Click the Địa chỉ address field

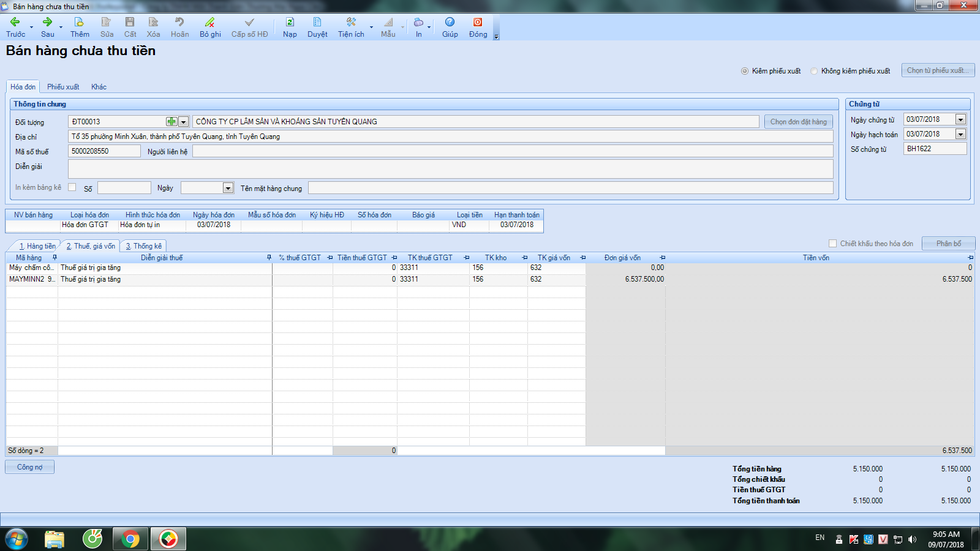(450, 137)
